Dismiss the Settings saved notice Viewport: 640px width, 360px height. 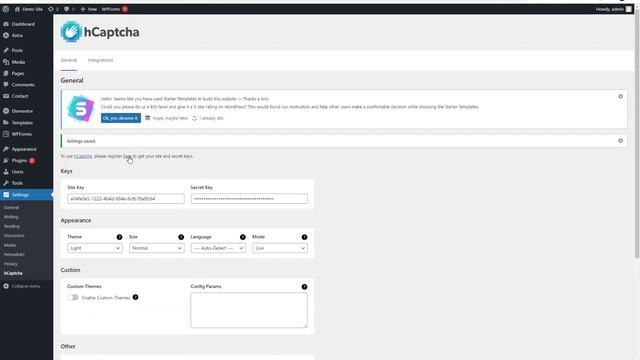coord(620,141)
